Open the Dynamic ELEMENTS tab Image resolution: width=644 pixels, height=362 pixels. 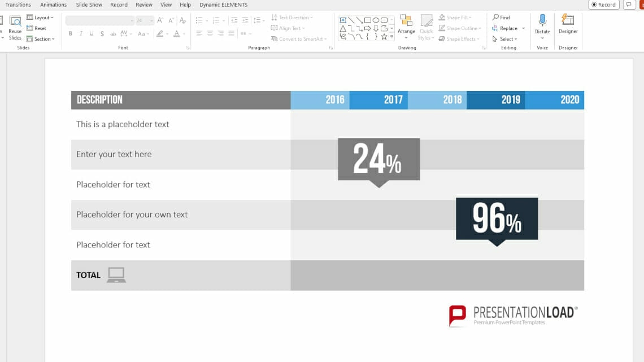point(223,5)
